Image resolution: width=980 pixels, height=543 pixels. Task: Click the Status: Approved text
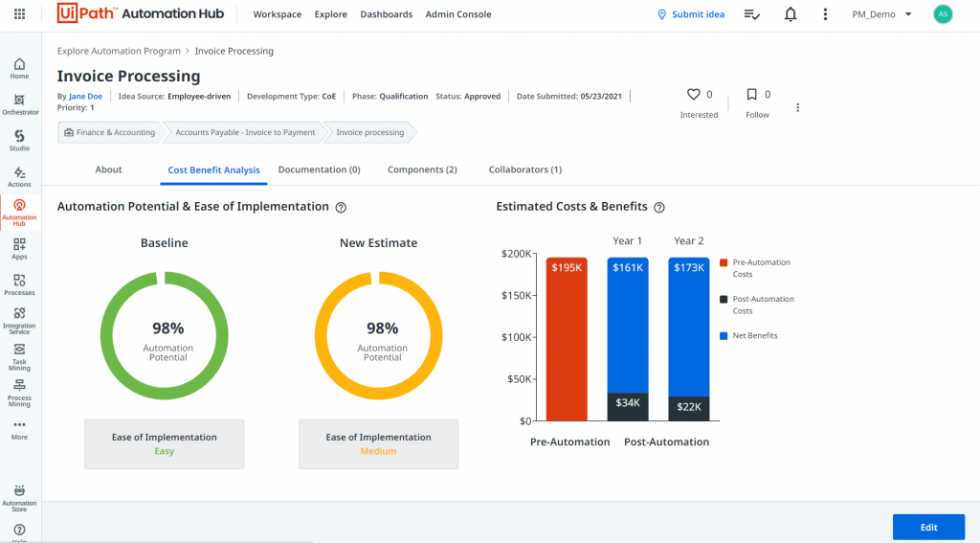click(468, 97)
